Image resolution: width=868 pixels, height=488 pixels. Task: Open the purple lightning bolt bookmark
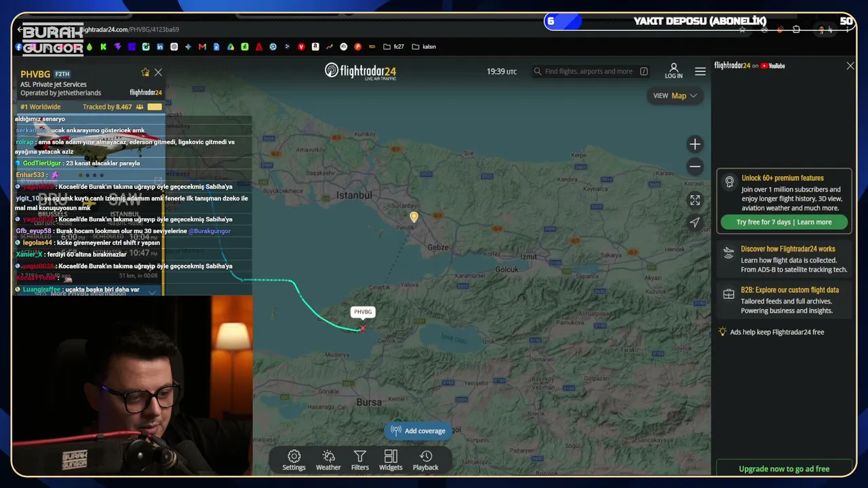coord(117,47)
